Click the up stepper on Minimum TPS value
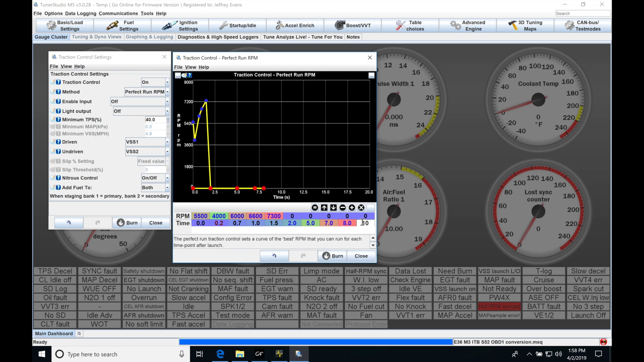 (x=168, y=118)
